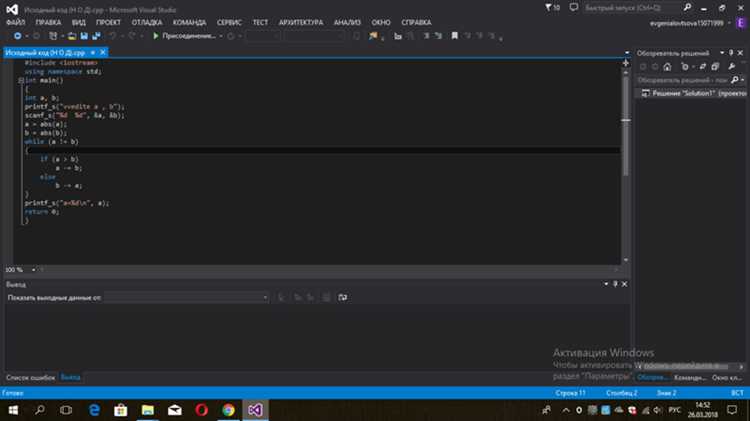
Task: Open the ПРАВКА menu
Action: (48, 22)
